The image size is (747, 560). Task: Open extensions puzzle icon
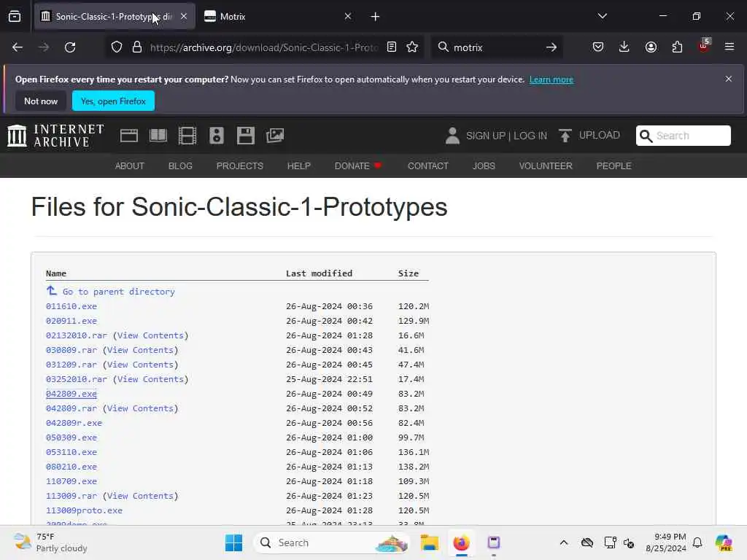[677, 47]
